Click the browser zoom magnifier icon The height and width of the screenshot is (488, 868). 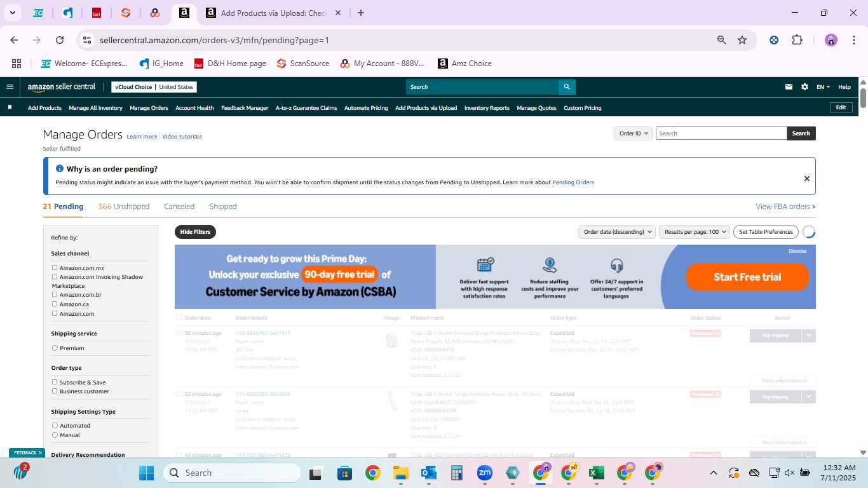click(722, 40)
